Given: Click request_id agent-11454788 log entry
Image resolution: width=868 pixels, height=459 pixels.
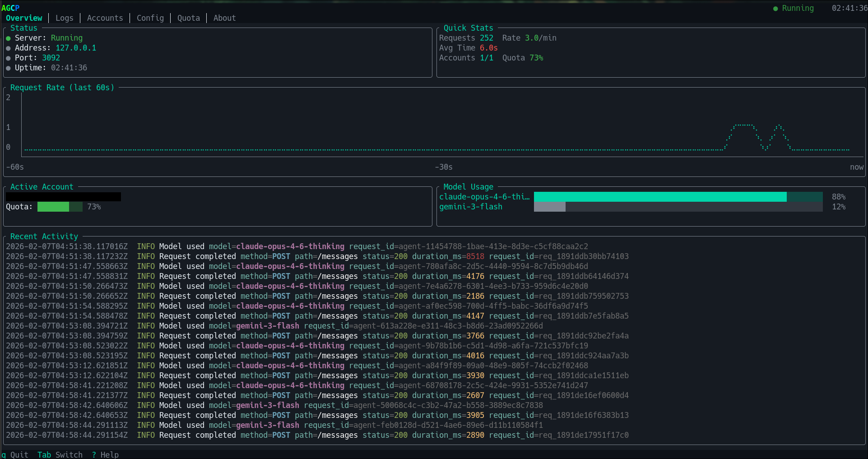Looking at the screenshot, I should pos(297,246).
